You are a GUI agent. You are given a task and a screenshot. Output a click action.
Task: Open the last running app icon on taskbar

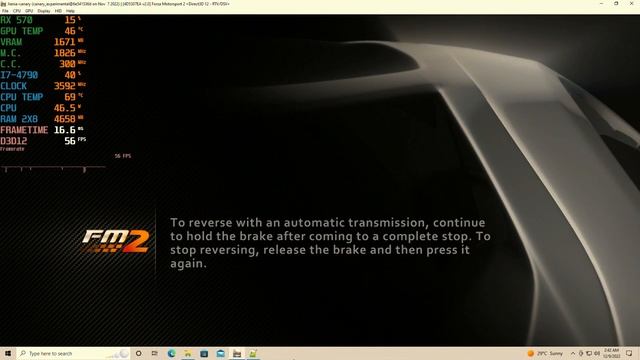253,353
